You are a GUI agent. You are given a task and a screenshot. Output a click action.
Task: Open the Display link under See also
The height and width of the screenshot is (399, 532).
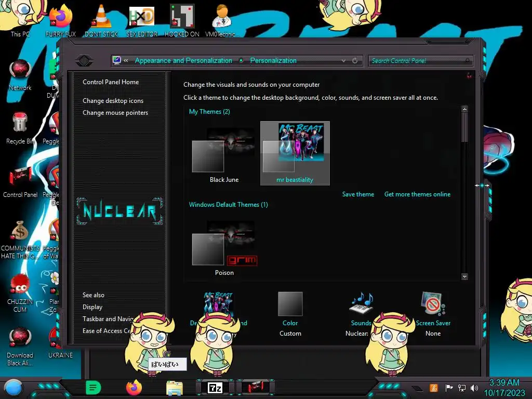pyautogui.click(x=92, y=307)
